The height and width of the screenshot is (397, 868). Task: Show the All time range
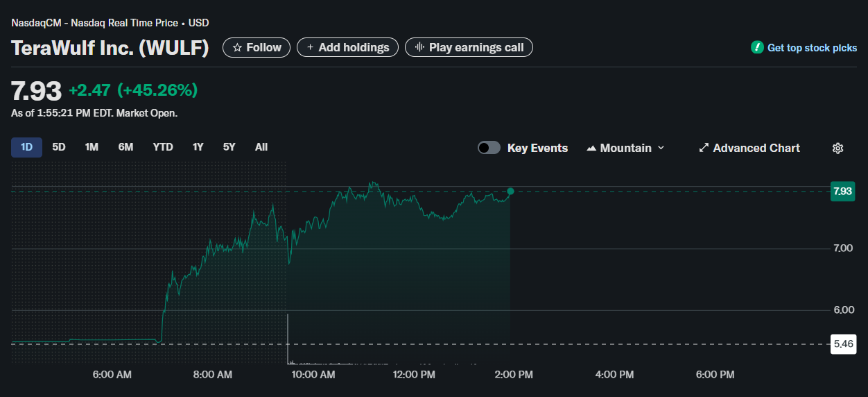coord(261,147)
